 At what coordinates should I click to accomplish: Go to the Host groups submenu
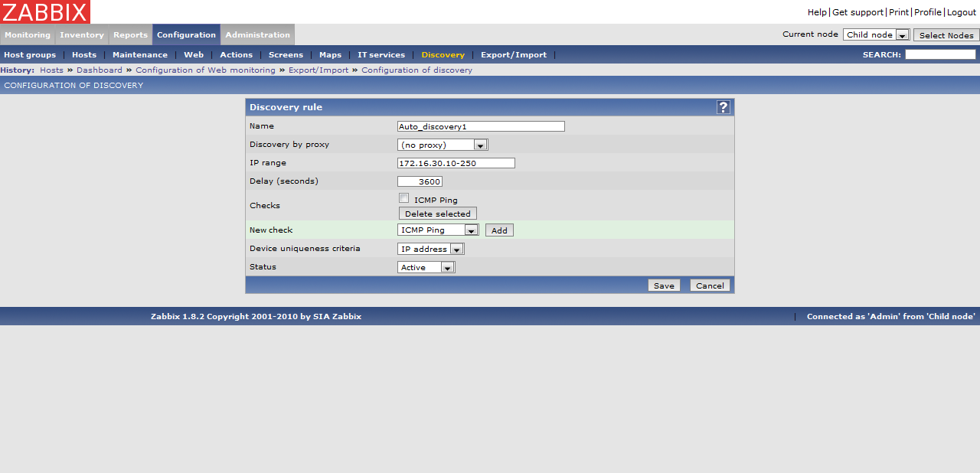point(30,55)
